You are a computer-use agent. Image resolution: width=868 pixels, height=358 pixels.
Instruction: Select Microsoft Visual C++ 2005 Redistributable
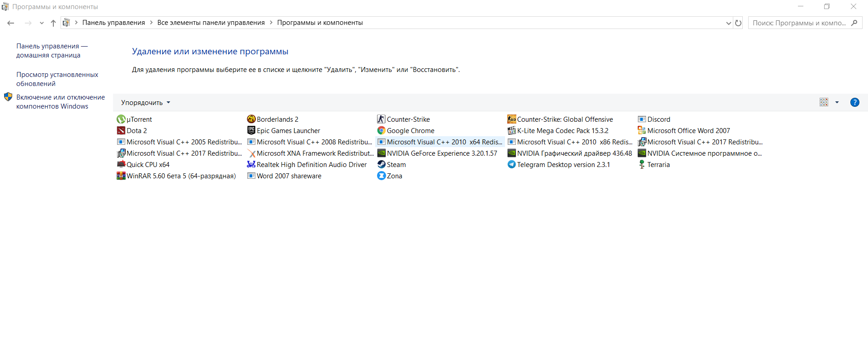(179, 142)
